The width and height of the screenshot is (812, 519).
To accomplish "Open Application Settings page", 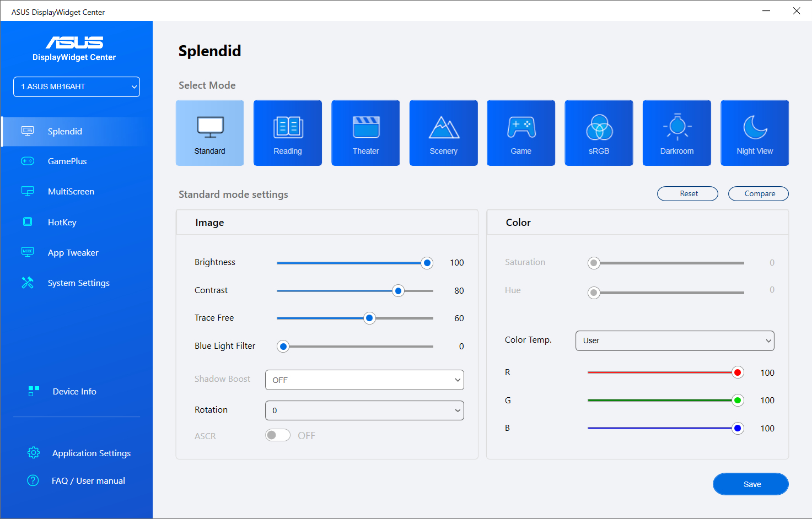I will (x=92, y=453).
